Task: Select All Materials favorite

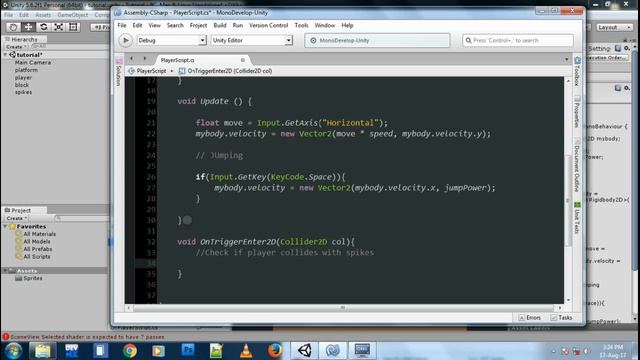Action: 39,234
